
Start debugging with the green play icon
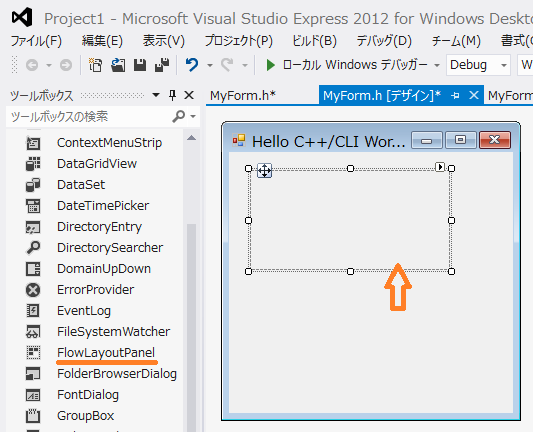(x=271, y=65)
